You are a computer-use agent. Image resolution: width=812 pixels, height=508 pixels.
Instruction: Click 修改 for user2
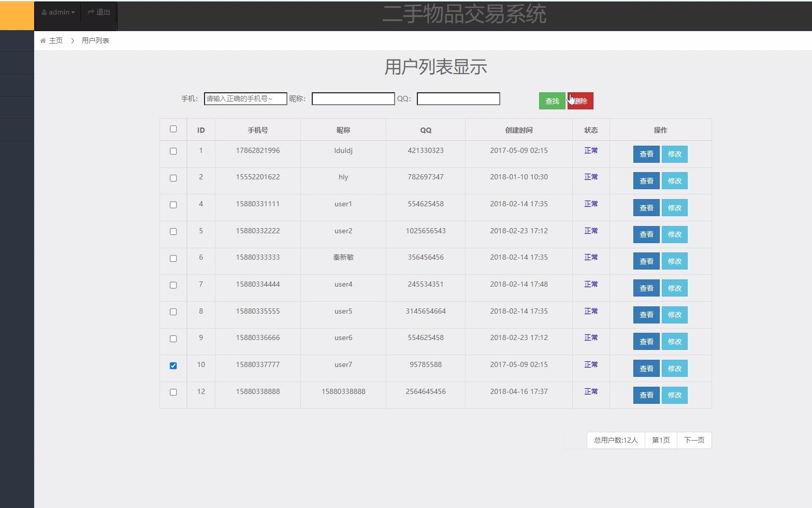(674, 234)
